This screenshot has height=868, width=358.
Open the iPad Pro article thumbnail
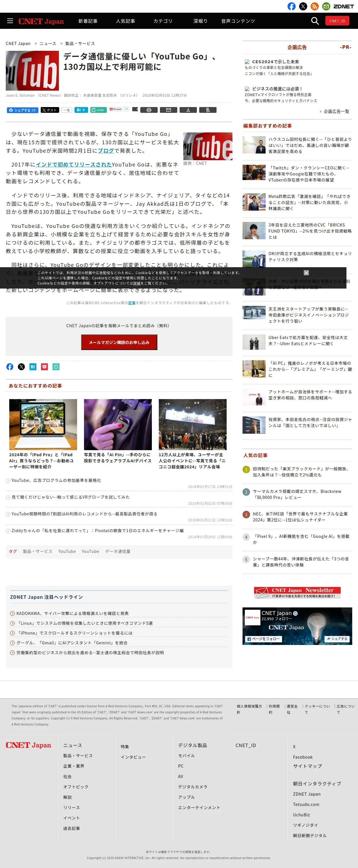pyautogui.click(x=43, y=424)
